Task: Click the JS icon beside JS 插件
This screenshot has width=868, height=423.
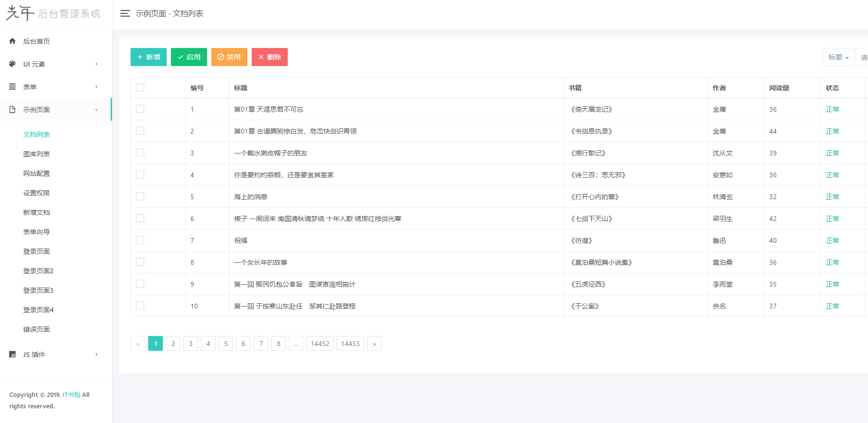Action: pos(12,354)
